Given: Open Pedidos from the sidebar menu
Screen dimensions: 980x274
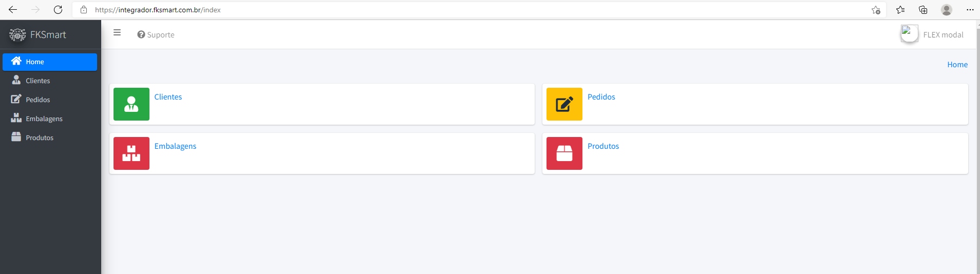Looking at the screenshot, I should 37,100.
